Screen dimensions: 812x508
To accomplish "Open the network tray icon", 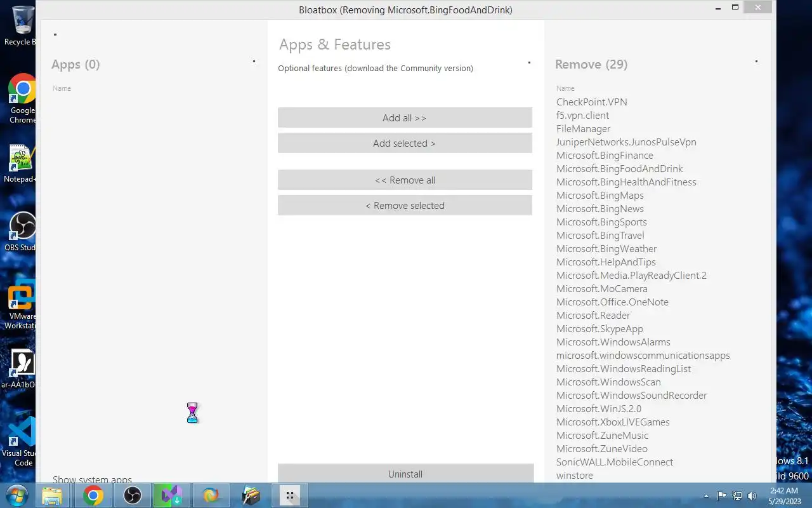I will pos(737,496).
